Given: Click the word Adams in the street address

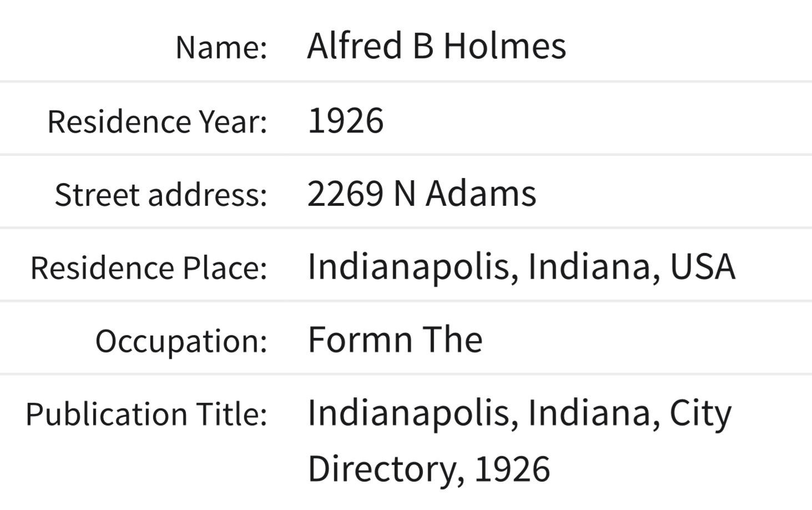Looking at the screenshot, I should (481, 194).
